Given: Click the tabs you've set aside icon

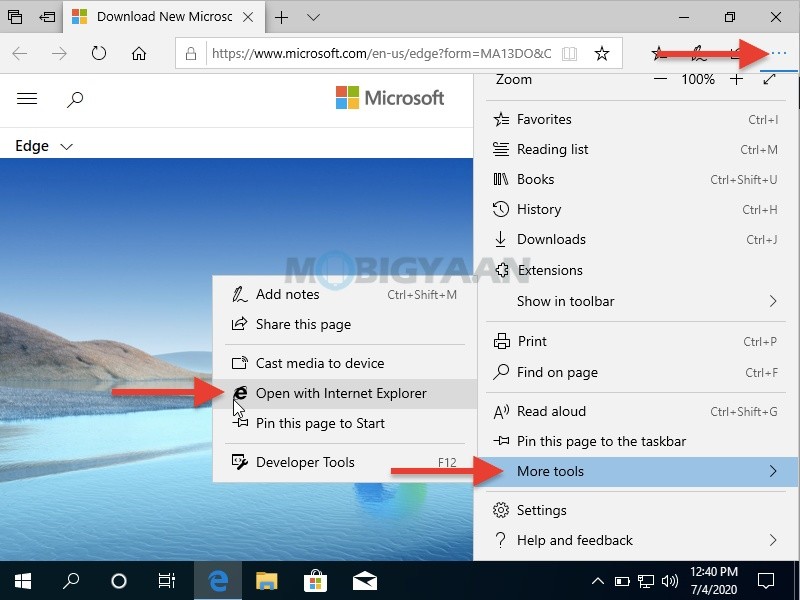Looking at the screenshot, I should [x=15, y=17].
